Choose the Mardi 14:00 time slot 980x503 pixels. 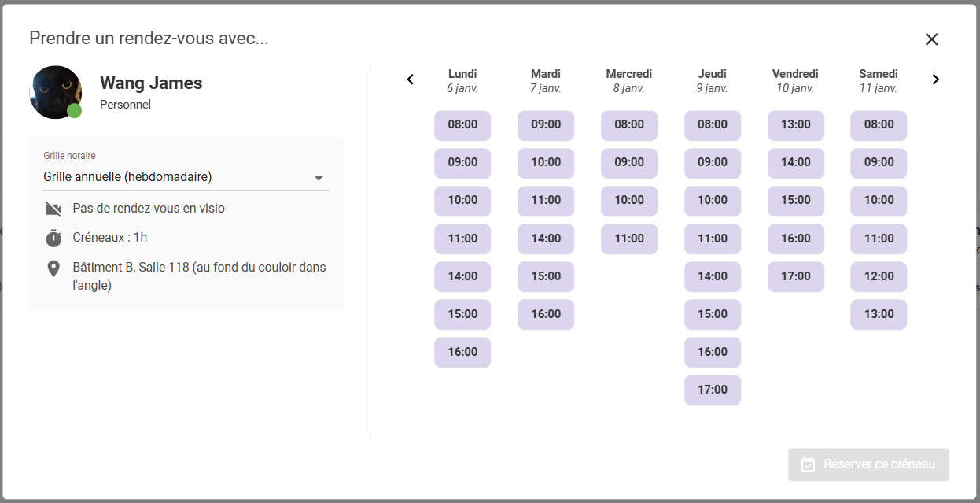(546, 239)
